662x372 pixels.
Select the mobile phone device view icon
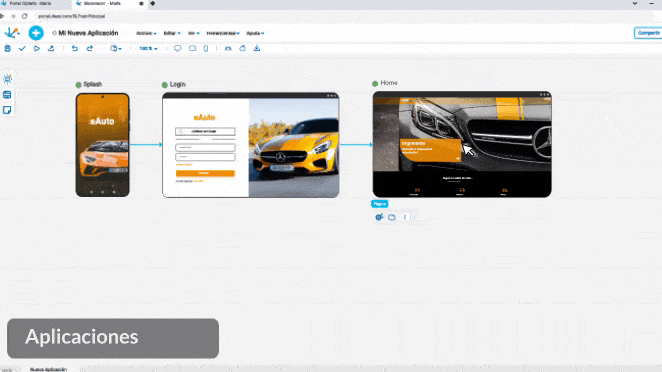coord(206,49)
